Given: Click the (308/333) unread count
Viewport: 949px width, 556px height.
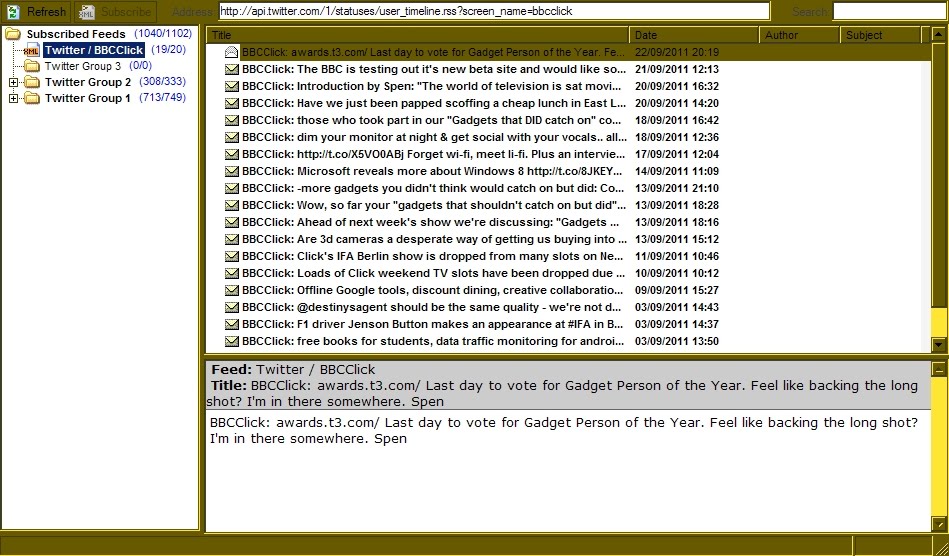Looking at the screenshot, I should [163, 81].
